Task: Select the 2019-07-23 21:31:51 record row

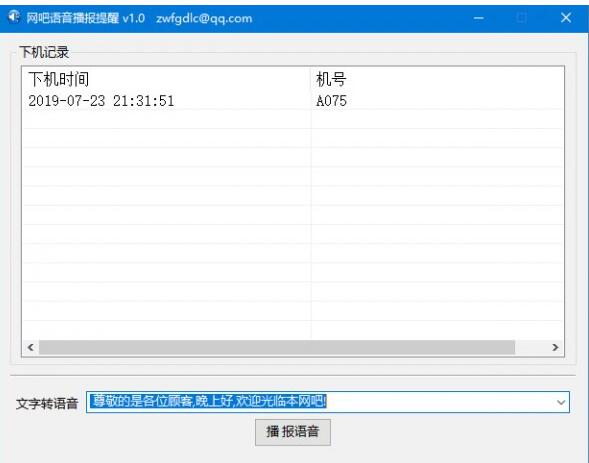Action: tap(293, 101)
